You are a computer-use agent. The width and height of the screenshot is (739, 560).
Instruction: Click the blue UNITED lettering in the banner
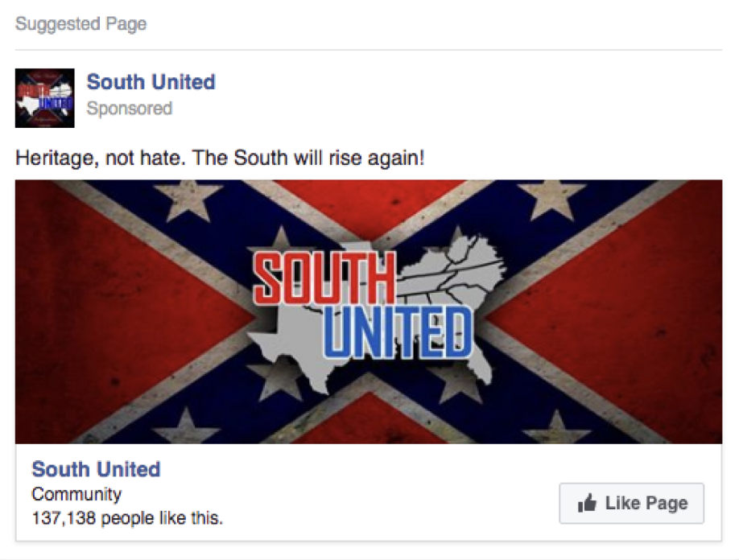click(x=398, y=332)
